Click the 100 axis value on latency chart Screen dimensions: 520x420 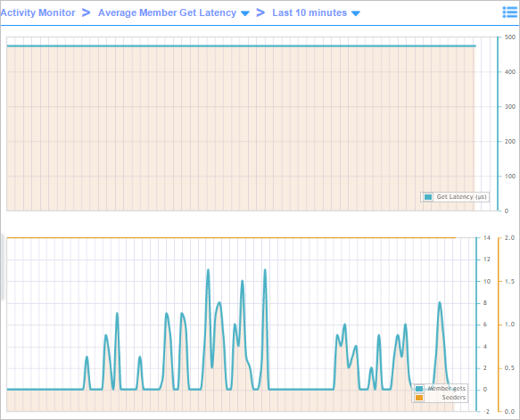tap(509, 177)
